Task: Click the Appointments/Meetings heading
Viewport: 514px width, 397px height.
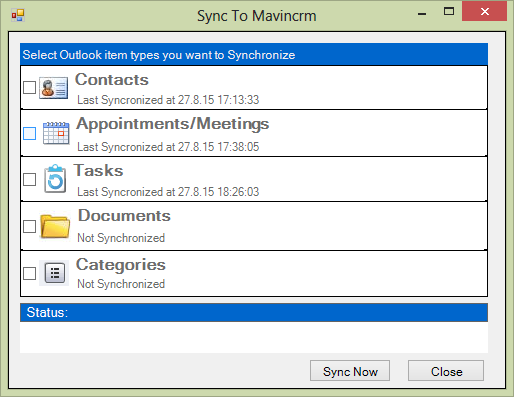Action: 173,124
